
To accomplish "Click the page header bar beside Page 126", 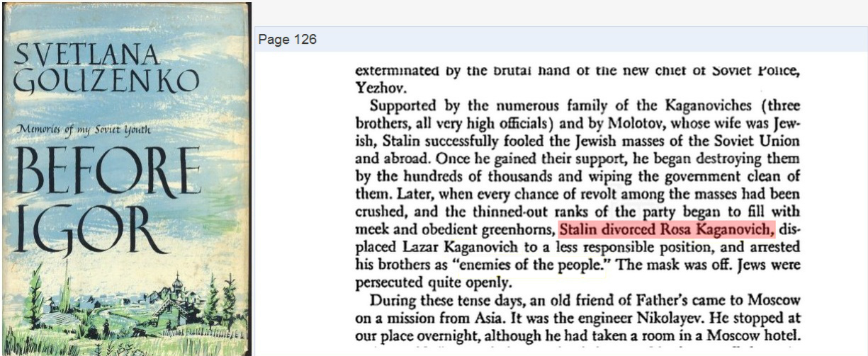I will [592, 40].
